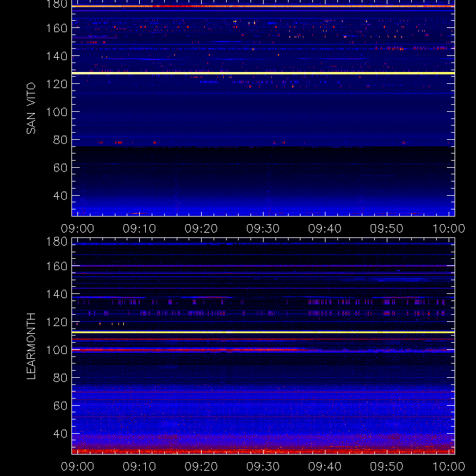Screen dimensions: 476x476
Task: Click the 09:20 time label below Learmonth plot
Action: (201, 466)
